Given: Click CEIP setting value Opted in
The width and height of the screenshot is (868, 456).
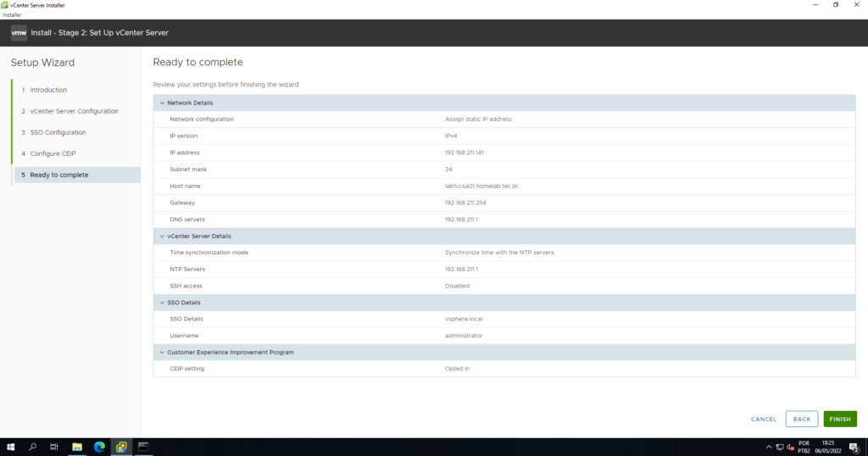Looking at the screenshot, I should pos(457,369).
